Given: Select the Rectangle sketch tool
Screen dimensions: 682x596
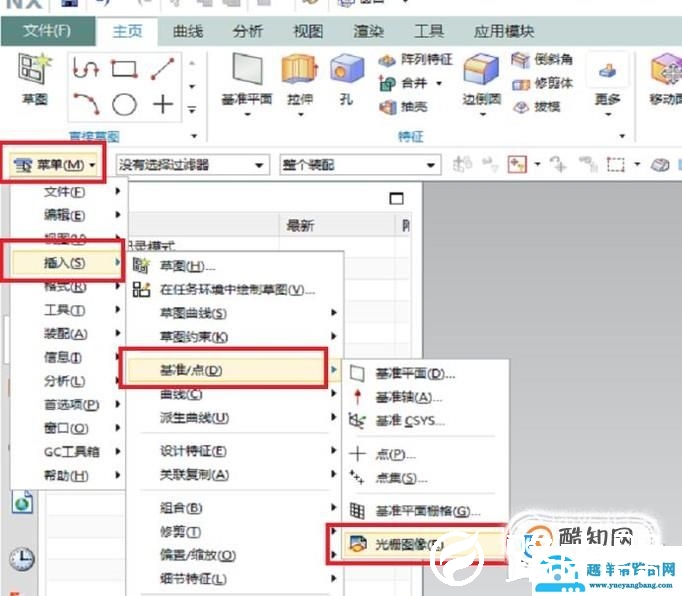Looking at the screenshot, I should click(x=124, y=68).
